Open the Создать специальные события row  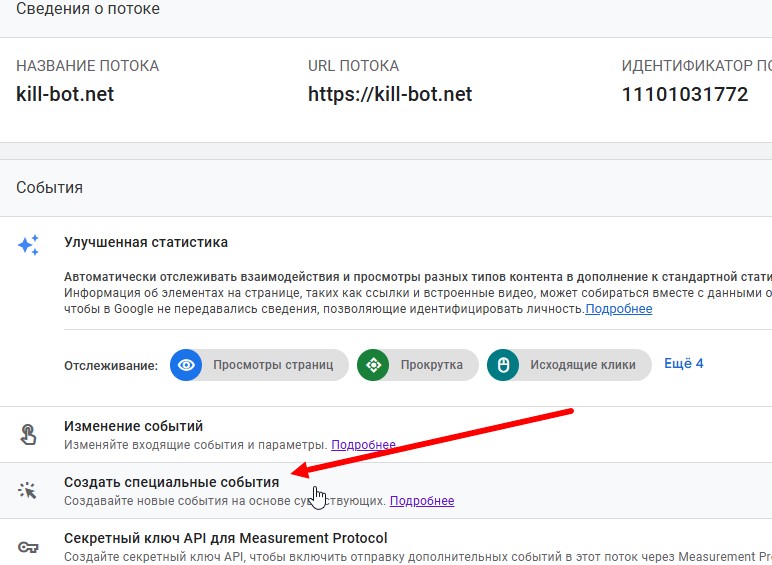[x=386, y=490]
